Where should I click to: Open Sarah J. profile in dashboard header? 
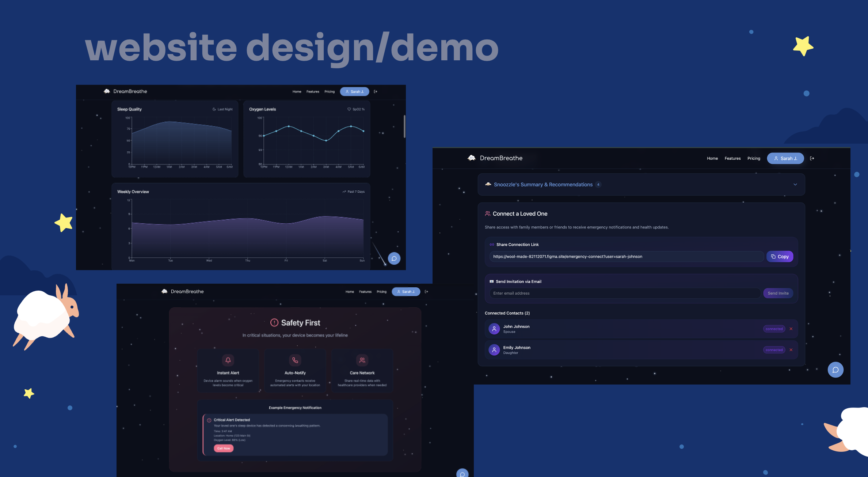click(x=354, y=92)
